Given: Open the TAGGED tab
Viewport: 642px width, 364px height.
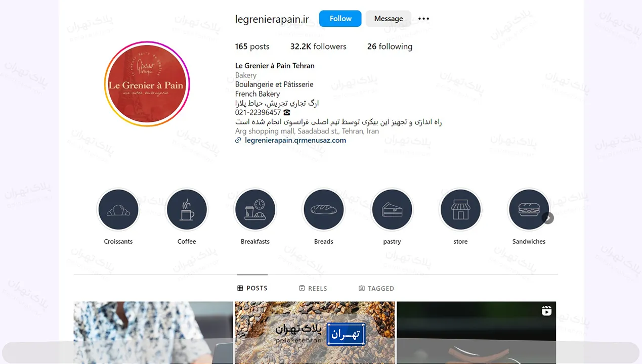Looking at the screenshot, I should (x=376, y=288).
